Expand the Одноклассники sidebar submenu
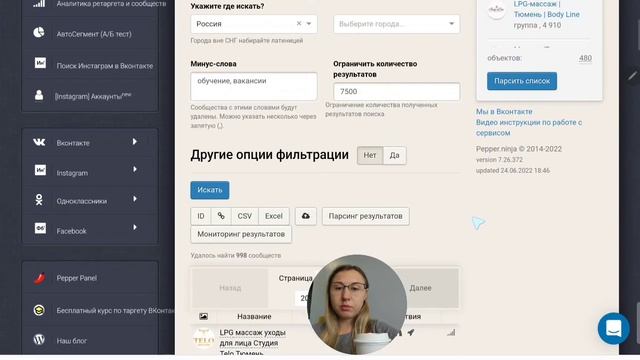 [x=135, y=199]
